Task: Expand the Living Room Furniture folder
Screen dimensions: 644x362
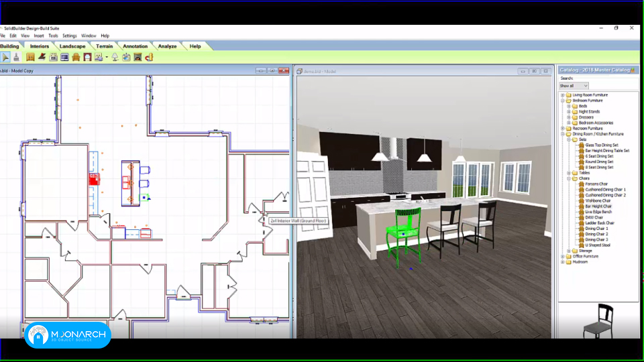Action: 563,95
